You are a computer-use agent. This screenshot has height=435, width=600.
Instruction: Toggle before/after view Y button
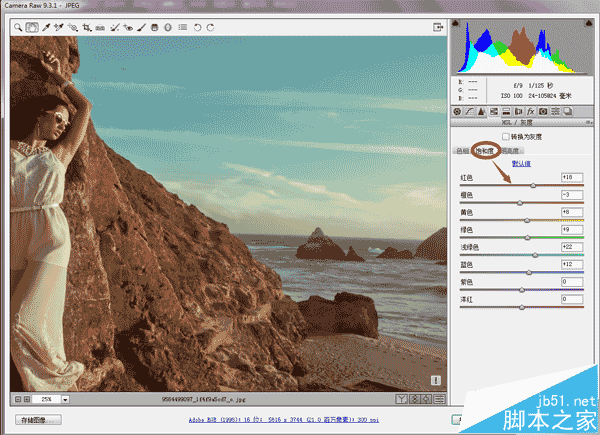(x=401, y=399)
